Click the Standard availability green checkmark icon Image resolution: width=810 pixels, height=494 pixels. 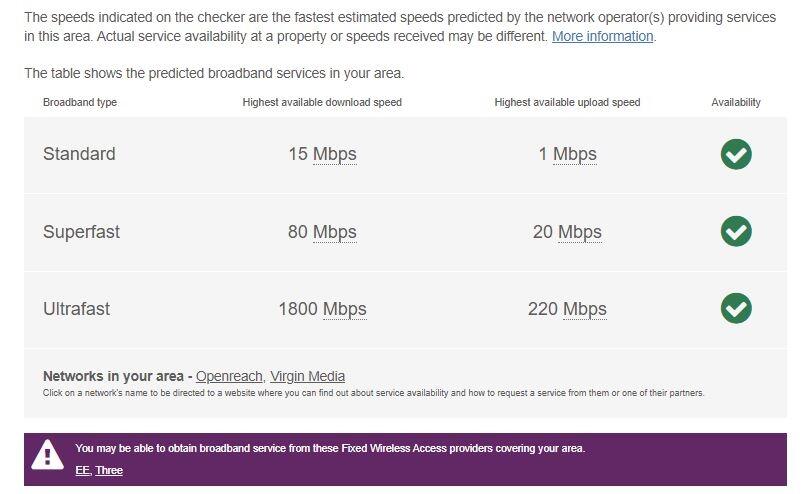(x=736, y=154)
